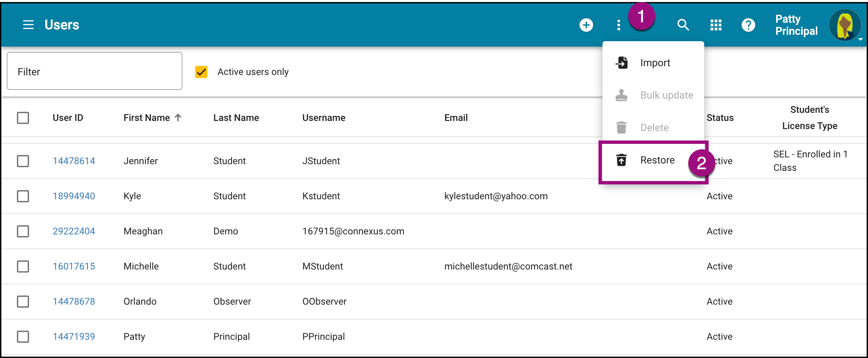Click Active status in Orlando's row

719,302
